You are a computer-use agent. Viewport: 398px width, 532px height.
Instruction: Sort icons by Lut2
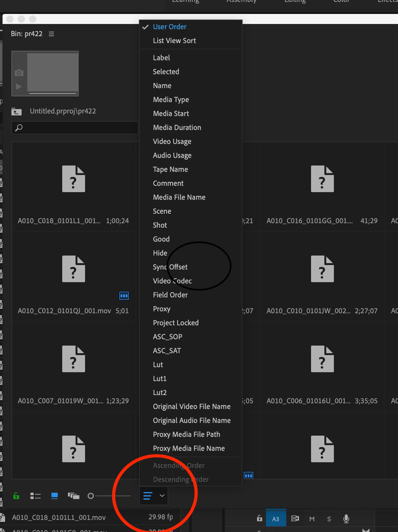tap(190, 393)
